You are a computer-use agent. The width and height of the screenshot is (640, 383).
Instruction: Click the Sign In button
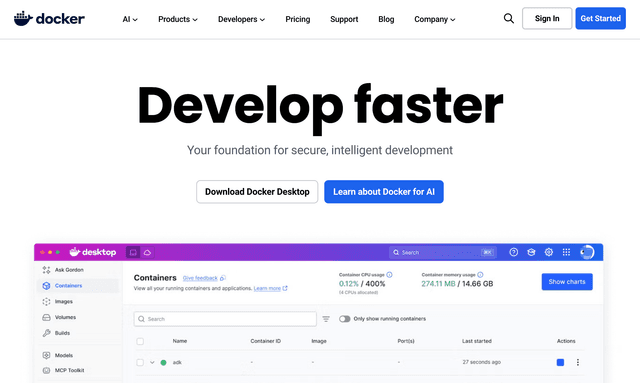click(x=547, y=18)
